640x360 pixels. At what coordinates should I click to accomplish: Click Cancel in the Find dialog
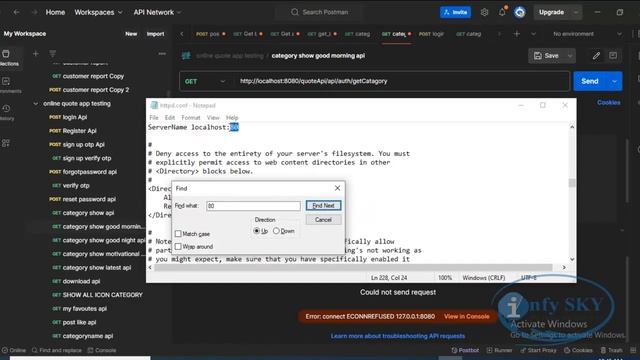click(323, 220)
